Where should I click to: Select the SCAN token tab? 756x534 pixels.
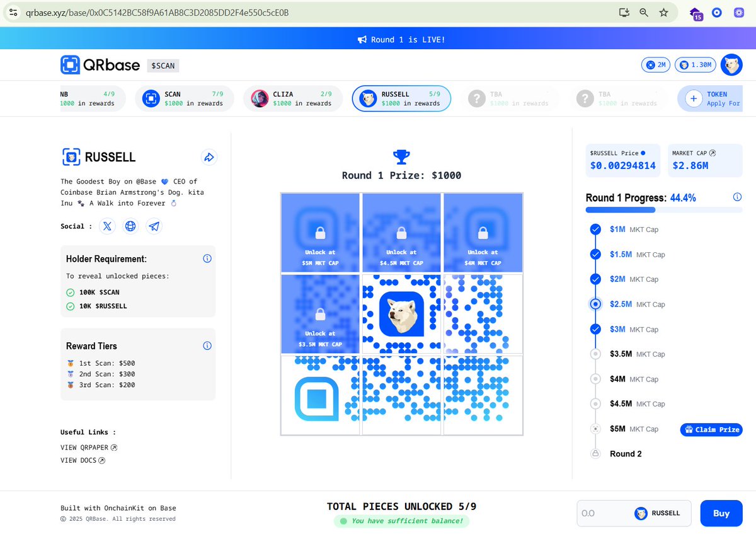184,98
